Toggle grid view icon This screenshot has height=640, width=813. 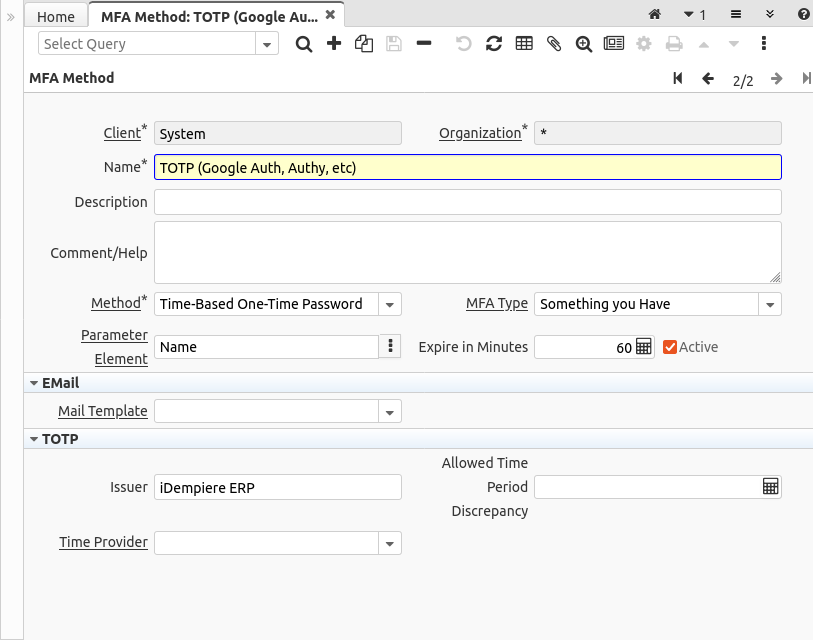[x=523, y=44]
